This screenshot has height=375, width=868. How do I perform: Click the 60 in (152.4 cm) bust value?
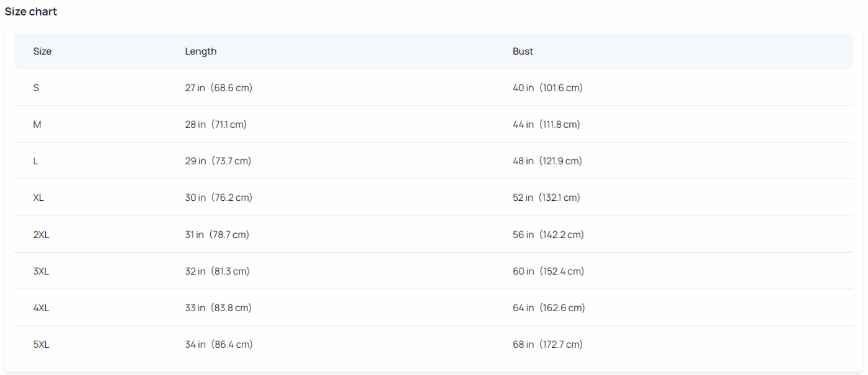[549, 271]
